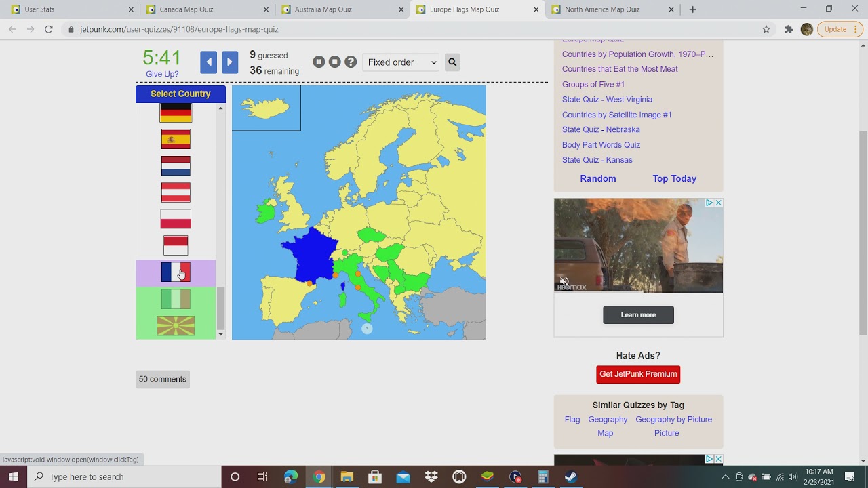Screen dimensions: 868x488
Task: Reload the page
Action: [48, 29]
